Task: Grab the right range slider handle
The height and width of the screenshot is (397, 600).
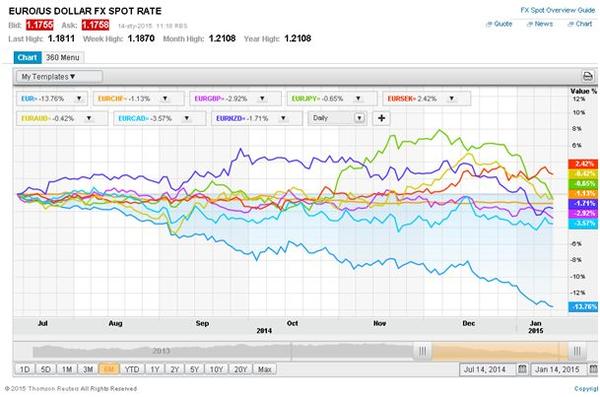Action: tap(577, 351)
